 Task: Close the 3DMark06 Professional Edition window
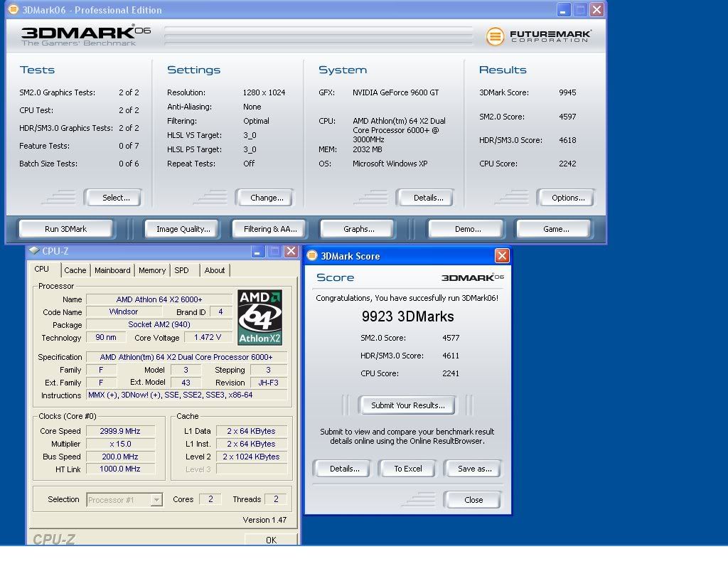coord(596,10)
